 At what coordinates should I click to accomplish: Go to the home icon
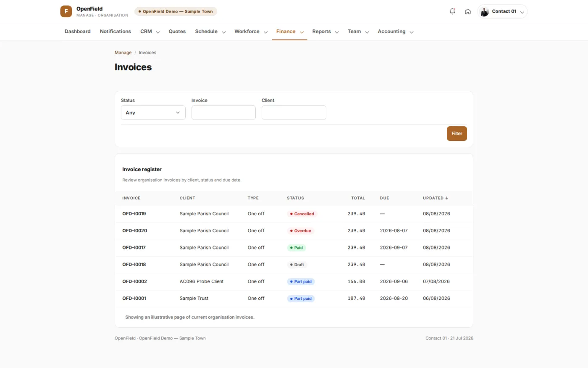pos(467,11)
